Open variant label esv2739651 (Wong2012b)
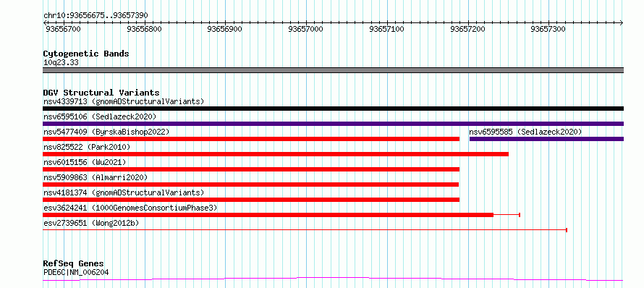The width and height of the screenshot is (644, 288). click(x=91, y=223)
